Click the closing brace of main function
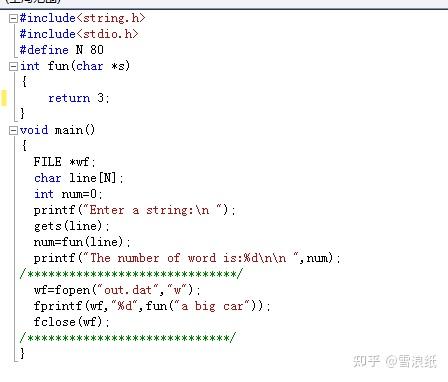 pos(22,353)
